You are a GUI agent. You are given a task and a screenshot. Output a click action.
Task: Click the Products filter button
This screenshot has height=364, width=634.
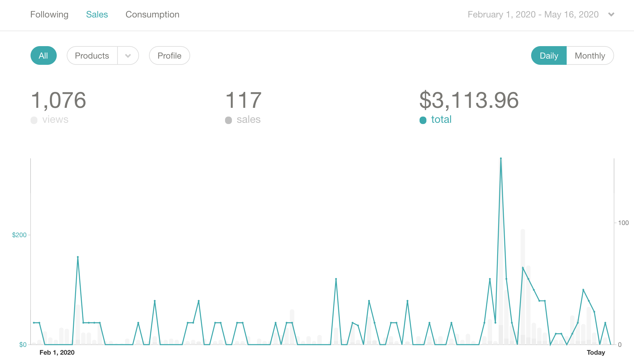92,56
